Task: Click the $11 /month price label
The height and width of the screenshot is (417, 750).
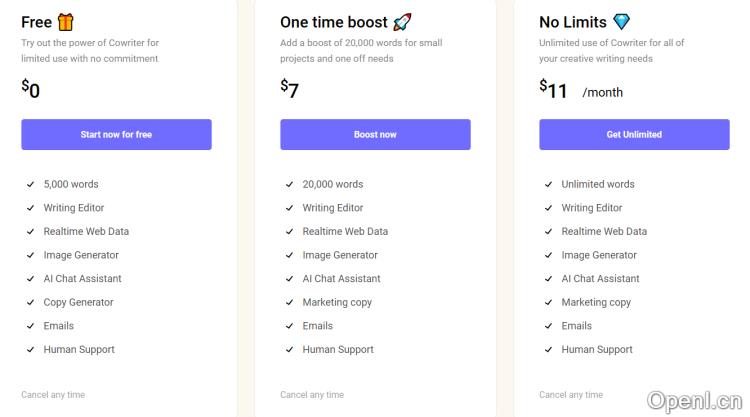Action: click(x=580, y=91)
